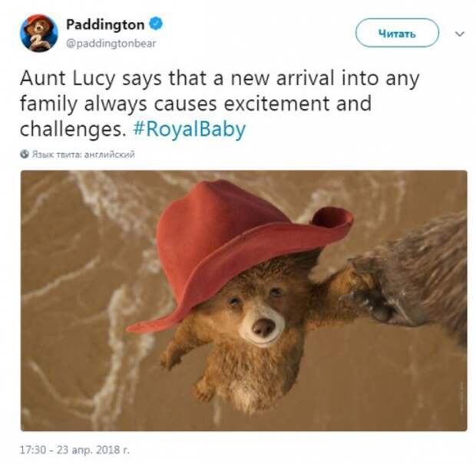This screenshot has height=464, width=476.
Task: Select the tweet text about Aunt Lucy
Action: tap(220, 104)
